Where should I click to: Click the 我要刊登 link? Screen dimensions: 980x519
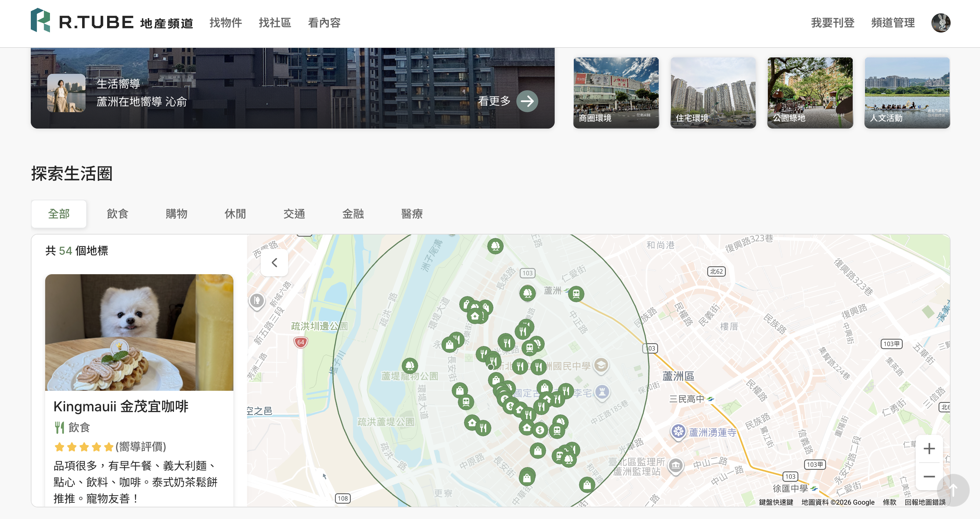click(833, 23)
